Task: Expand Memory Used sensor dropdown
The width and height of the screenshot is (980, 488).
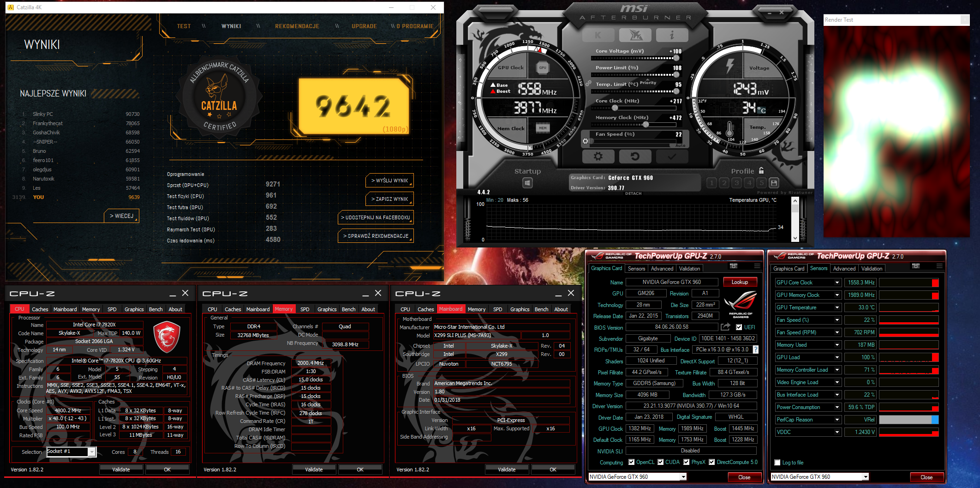Action: pos(837,345)
